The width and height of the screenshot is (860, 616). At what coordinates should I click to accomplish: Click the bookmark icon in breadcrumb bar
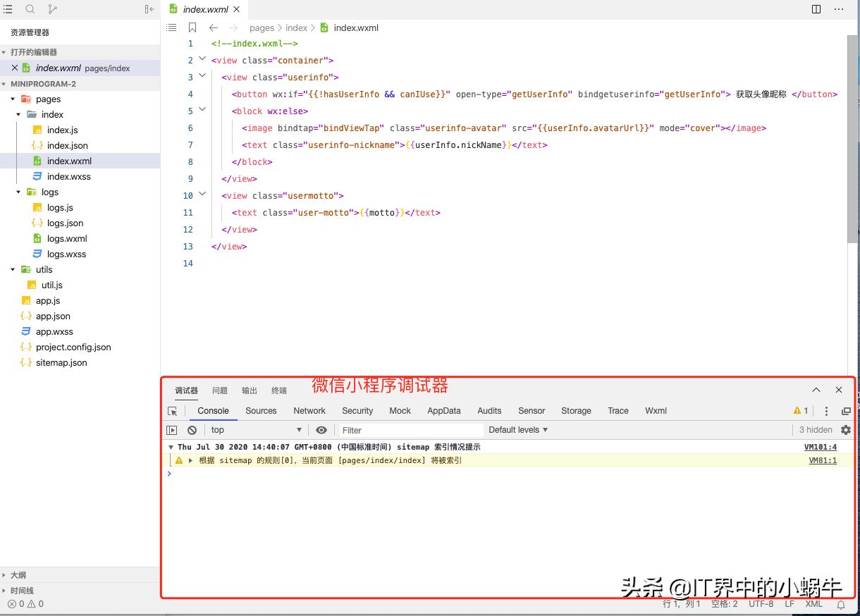(192, 27)
